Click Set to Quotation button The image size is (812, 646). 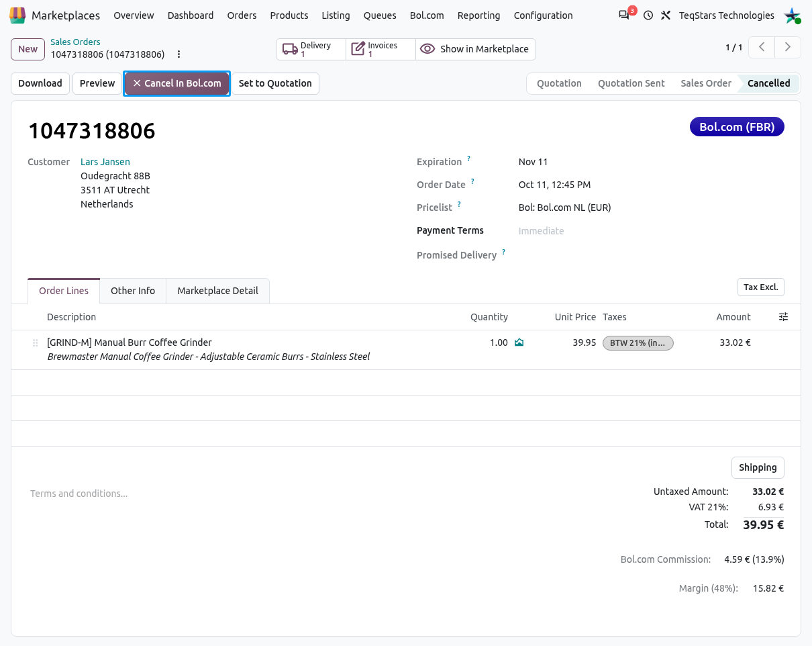coord(275,83)
